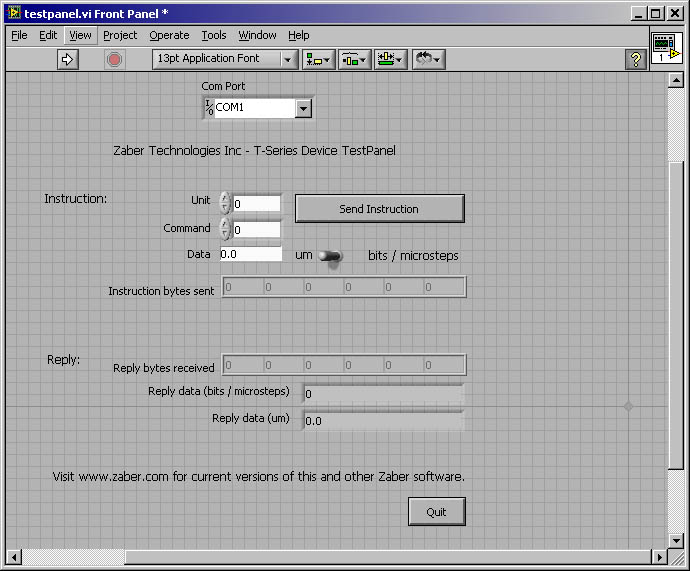
Task: Click the red Abort Execution button
Action: [x=114, y=59]
